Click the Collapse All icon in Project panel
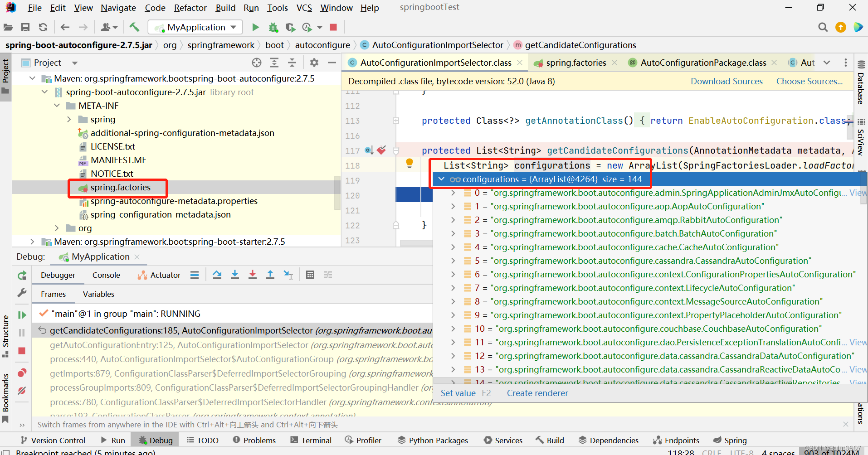Screen dimensions: 868x455 (x=293, y=62)
